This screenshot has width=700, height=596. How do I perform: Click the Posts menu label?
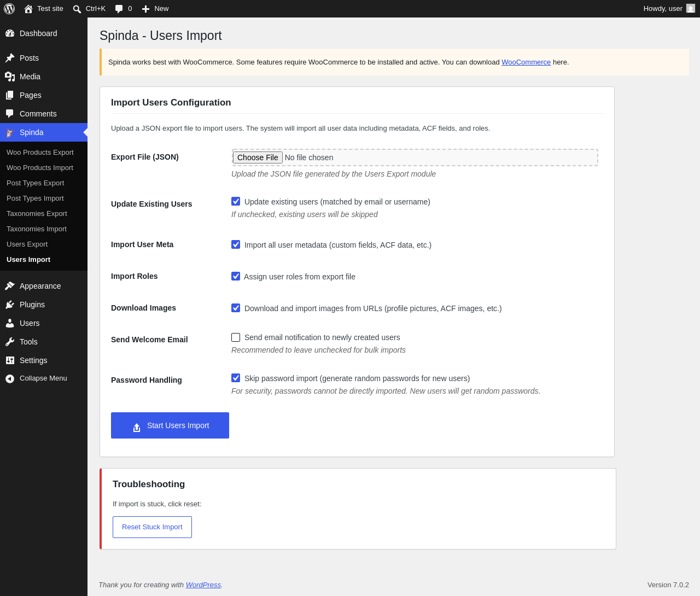[x=29, y=58]
